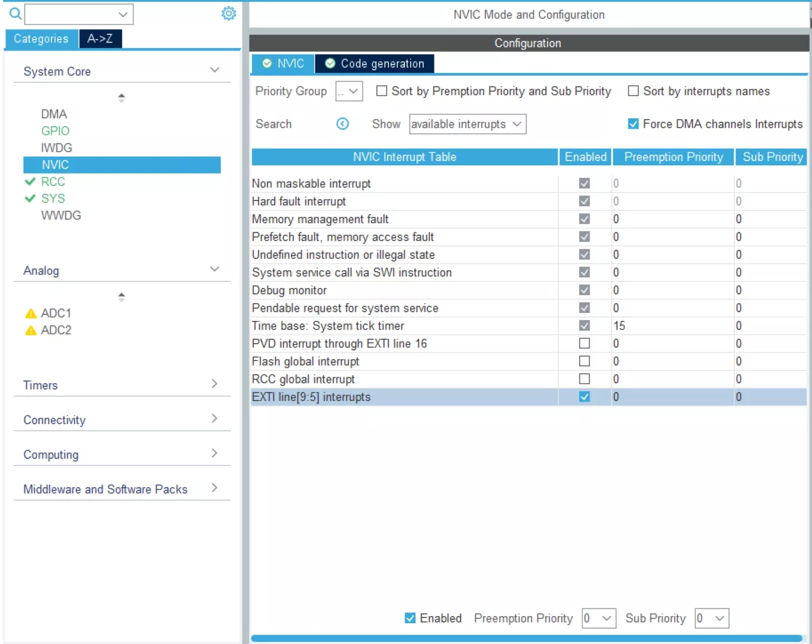
Task: Check Sort by interrupts names
Action: click(634, 91)
